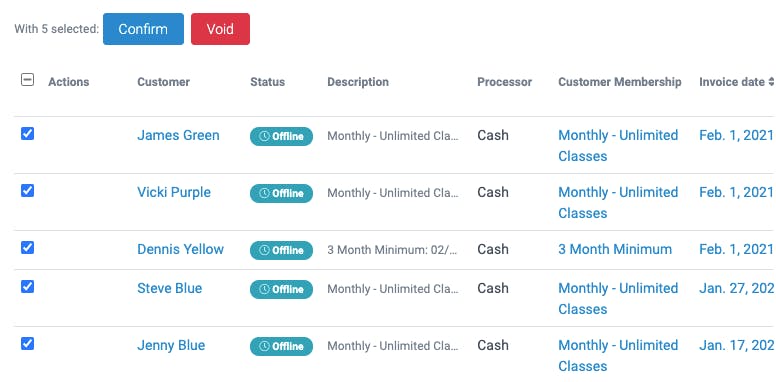Open Vicki Purple customer link
The image size is (776, 382).
(174, 192)
